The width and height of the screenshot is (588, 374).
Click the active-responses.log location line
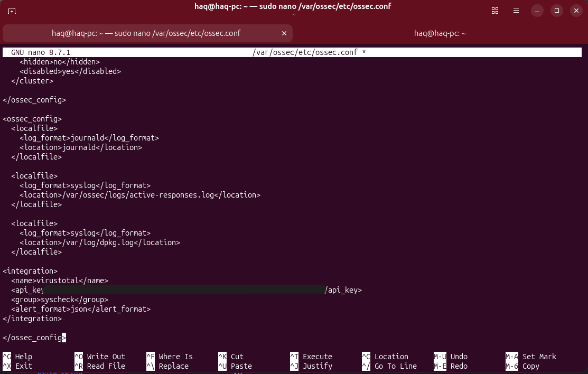coord(140,195)
